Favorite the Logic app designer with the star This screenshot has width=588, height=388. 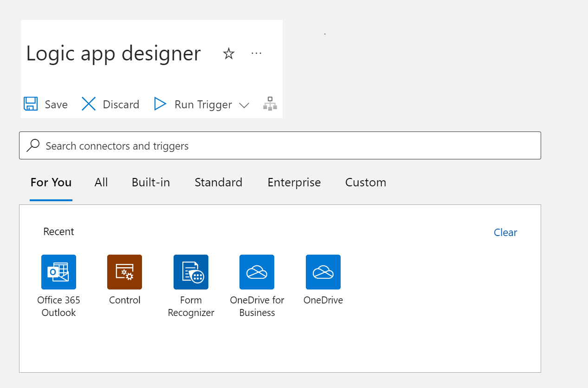[x=228, y=53]
